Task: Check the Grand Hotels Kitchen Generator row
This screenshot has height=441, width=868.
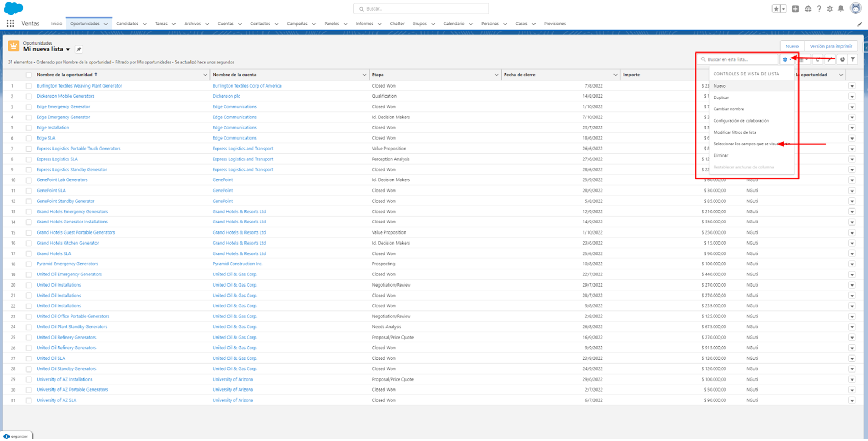Action: (29, 243)
